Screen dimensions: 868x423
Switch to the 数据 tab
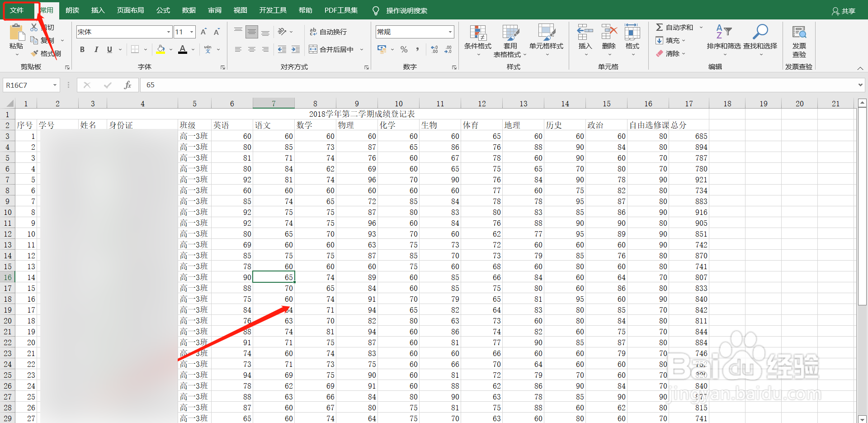[189, 10]
